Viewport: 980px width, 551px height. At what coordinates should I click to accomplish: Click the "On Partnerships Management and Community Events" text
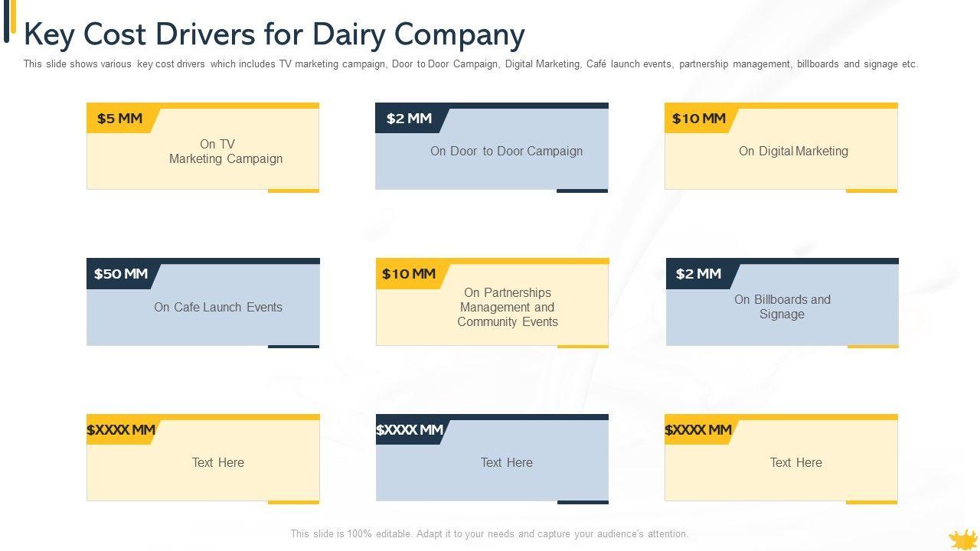point(507,307)
